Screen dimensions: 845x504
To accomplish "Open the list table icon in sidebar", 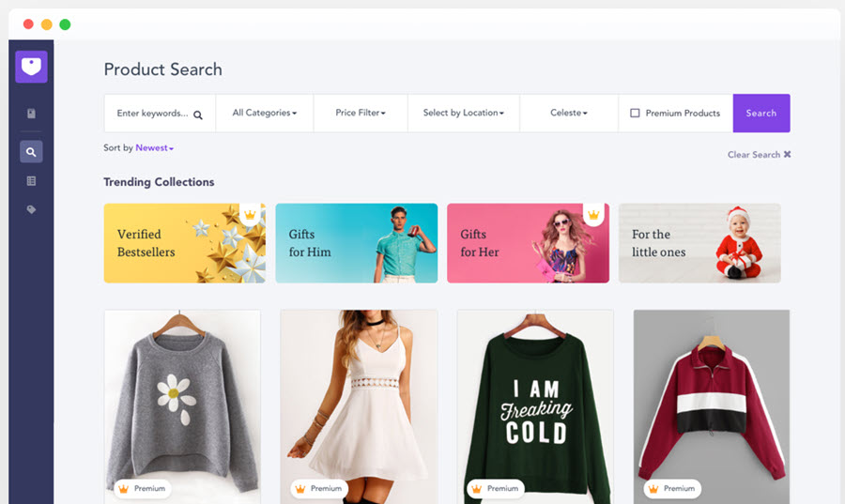I will pos(31,181).
